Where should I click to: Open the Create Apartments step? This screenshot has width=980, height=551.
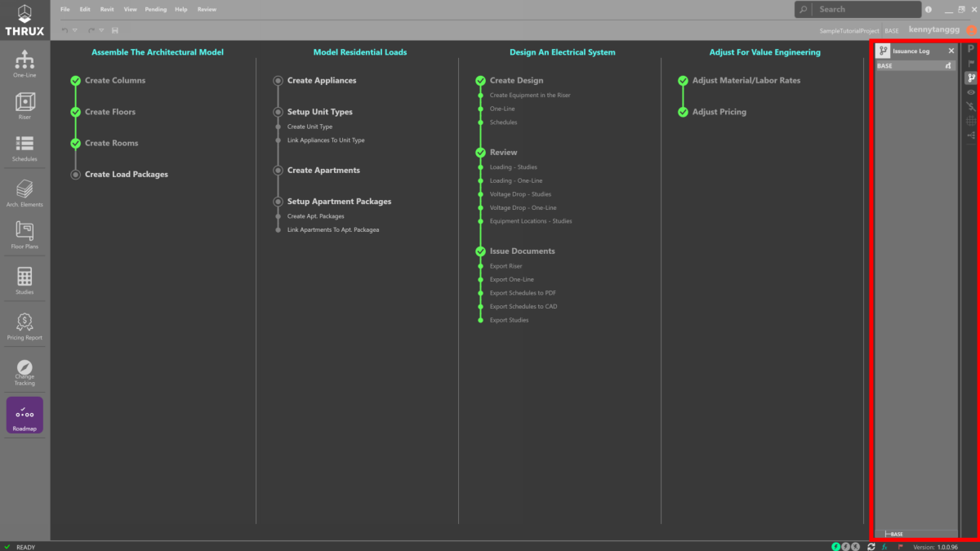pyautogui.click(x=323, y=171)
